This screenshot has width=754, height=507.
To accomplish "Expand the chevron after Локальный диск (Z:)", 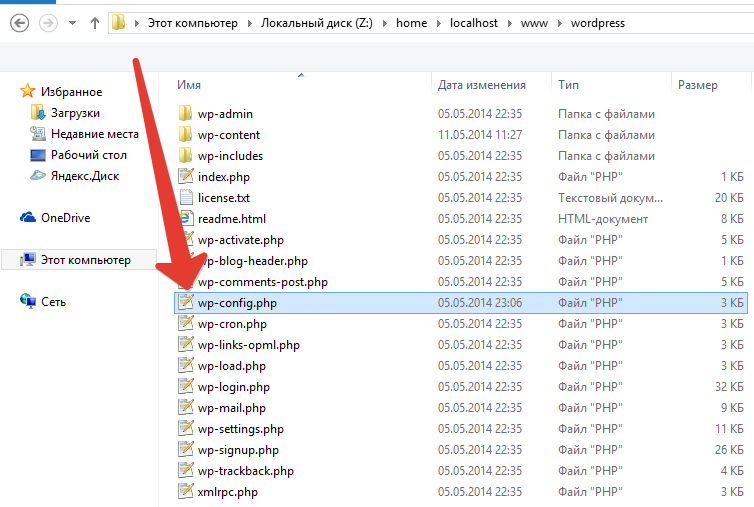I will (x=385, y=23).
